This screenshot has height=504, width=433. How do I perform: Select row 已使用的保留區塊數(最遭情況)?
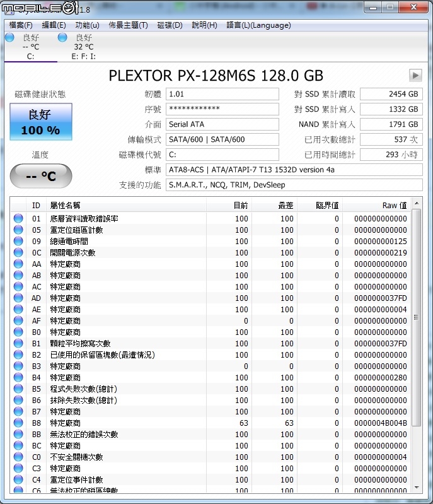[211, 355]
